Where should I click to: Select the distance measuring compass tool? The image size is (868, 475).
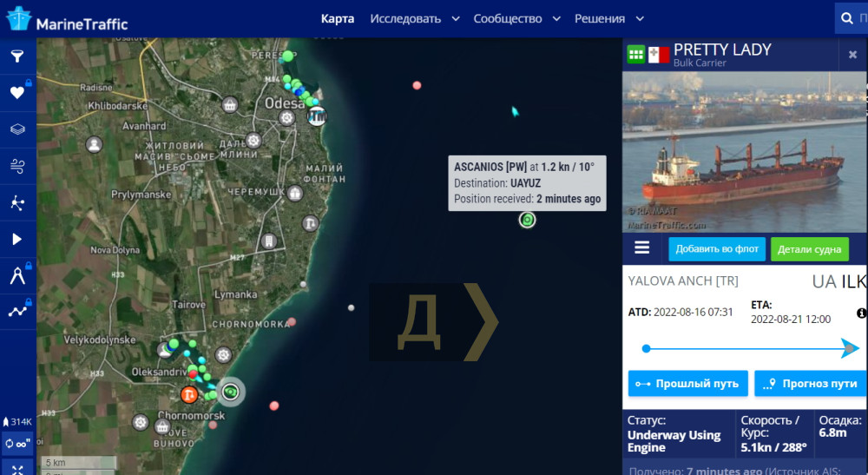click(17, 275)
